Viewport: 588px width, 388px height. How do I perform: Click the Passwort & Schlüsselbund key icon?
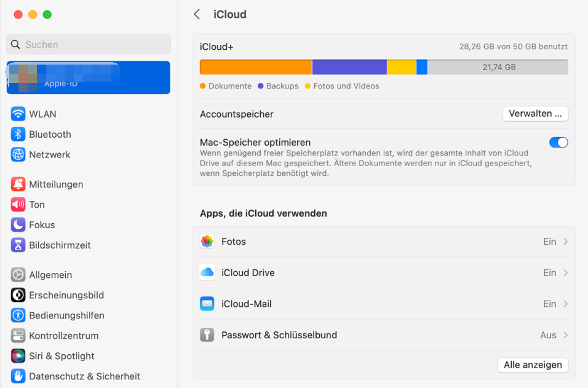click(x=207, y=335)
